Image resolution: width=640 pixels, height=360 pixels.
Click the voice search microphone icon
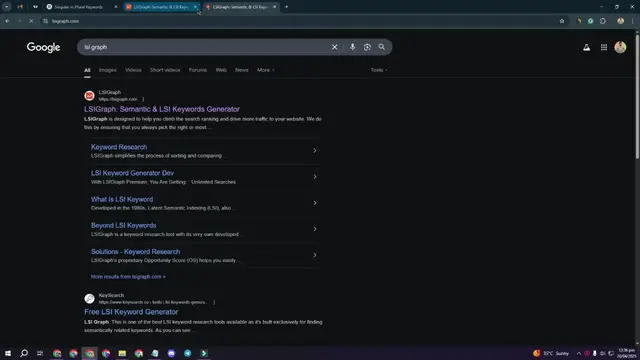[x=352, y=47]
